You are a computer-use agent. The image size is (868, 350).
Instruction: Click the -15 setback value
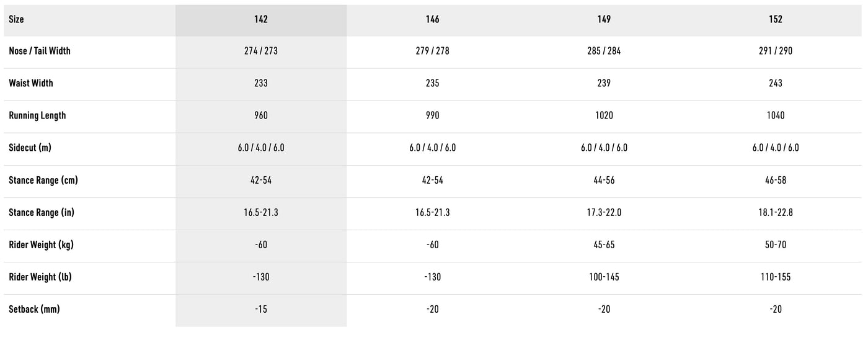point(261,309)
